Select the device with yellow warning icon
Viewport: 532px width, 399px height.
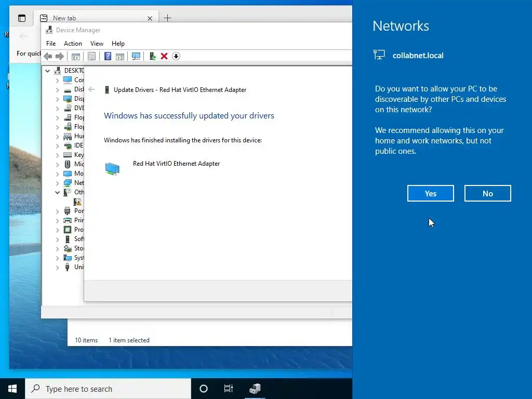click(77, 202)
